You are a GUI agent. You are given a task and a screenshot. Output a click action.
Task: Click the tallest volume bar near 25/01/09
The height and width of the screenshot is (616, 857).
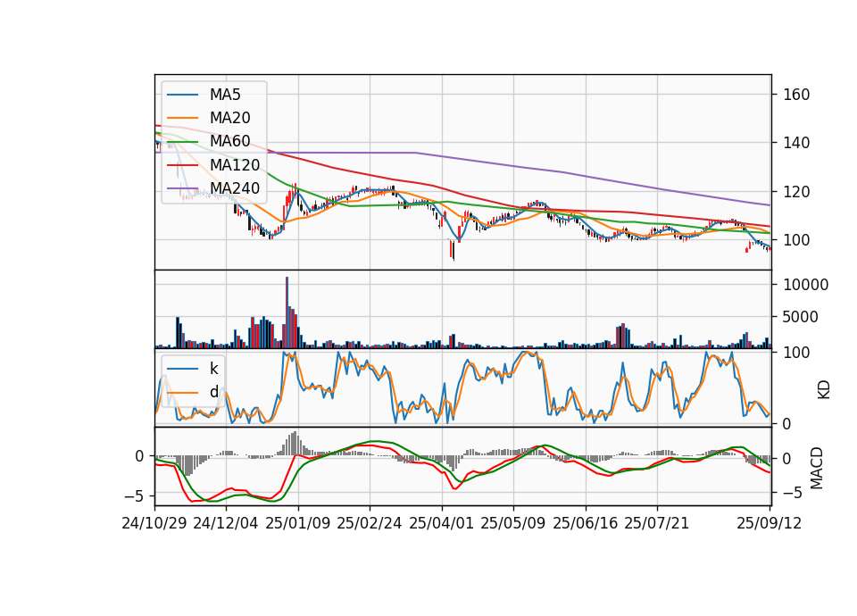pyautogui.click(x=287, y=312)
